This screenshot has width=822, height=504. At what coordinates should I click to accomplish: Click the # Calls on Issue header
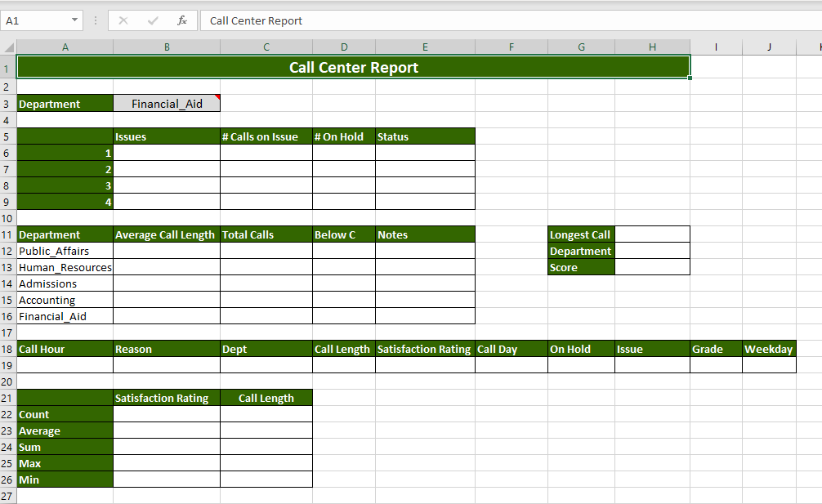[266, 136]
